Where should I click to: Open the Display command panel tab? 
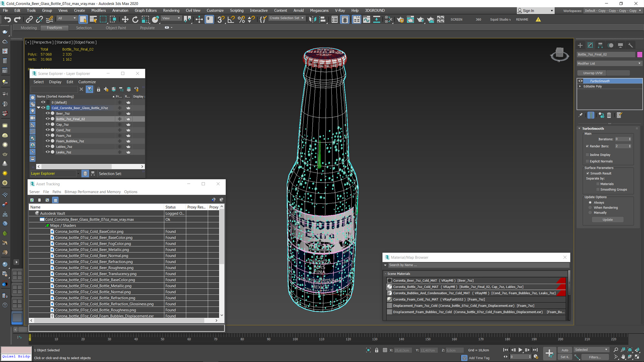tap(621, 45)
